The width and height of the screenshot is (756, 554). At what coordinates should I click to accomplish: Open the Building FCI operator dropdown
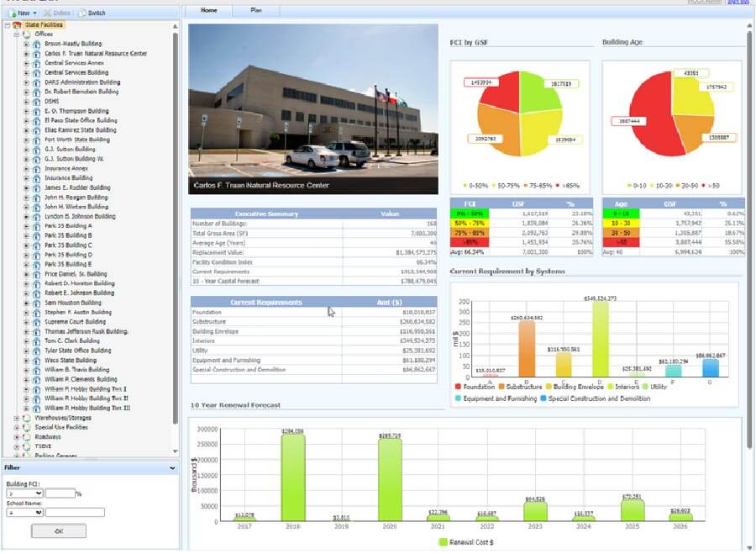(x=24, y=493)
